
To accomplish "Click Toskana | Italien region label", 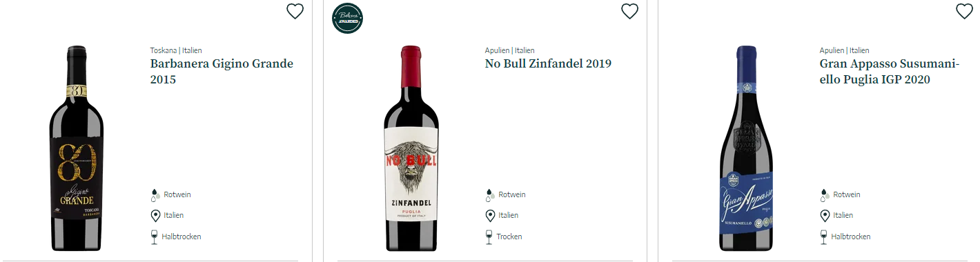I will click(176, 50).
